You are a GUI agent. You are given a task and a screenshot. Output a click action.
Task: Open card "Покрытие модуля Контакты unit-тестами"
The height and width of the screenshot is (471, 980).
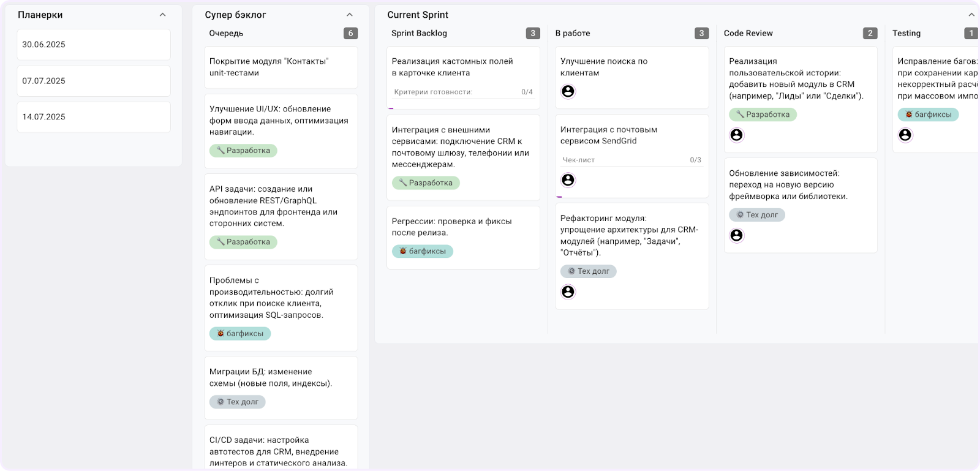(x=281, y=67)
